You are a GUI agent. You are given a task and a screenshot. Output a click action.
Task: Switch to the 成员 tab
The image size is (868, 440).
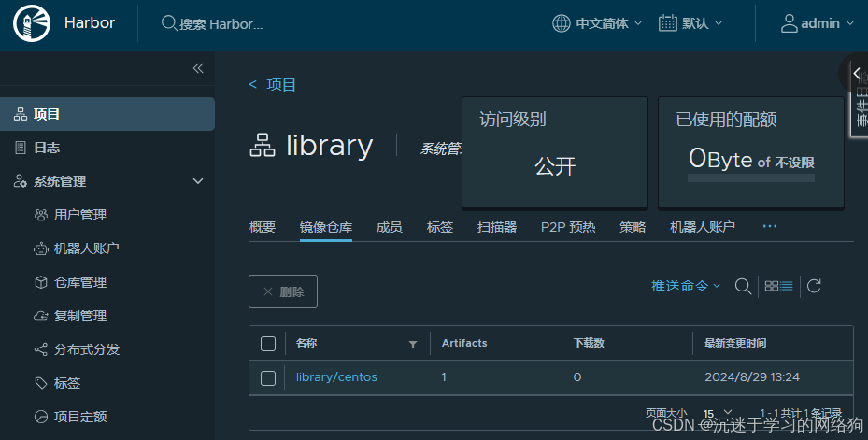coord(390,227)
